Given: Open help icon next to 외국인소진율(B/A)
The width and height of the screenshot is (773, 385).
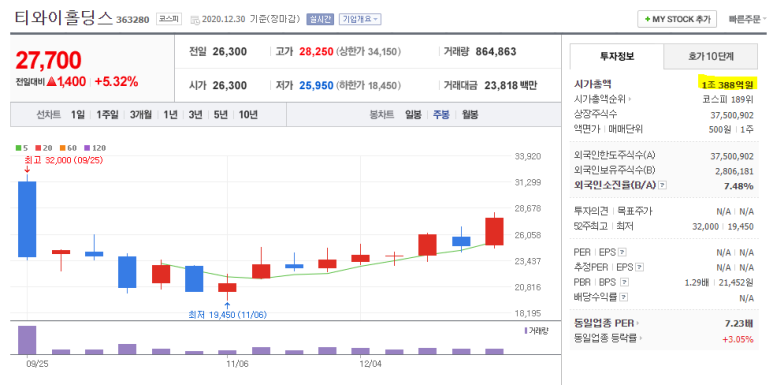Looking at the screenshot, I should point(663,186).
